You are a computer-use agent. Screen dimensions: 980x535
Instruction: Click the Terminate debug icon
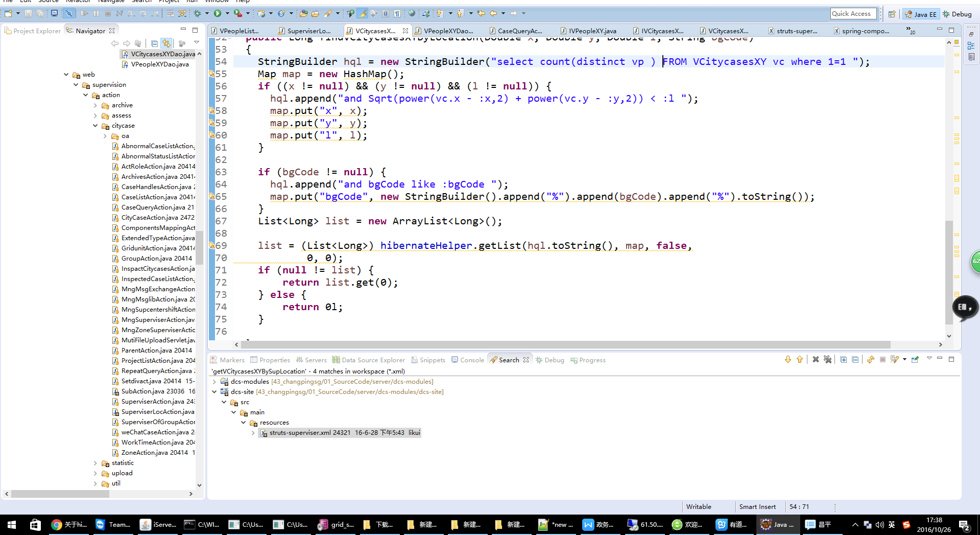pyautogui.click(x=108, y=13)
